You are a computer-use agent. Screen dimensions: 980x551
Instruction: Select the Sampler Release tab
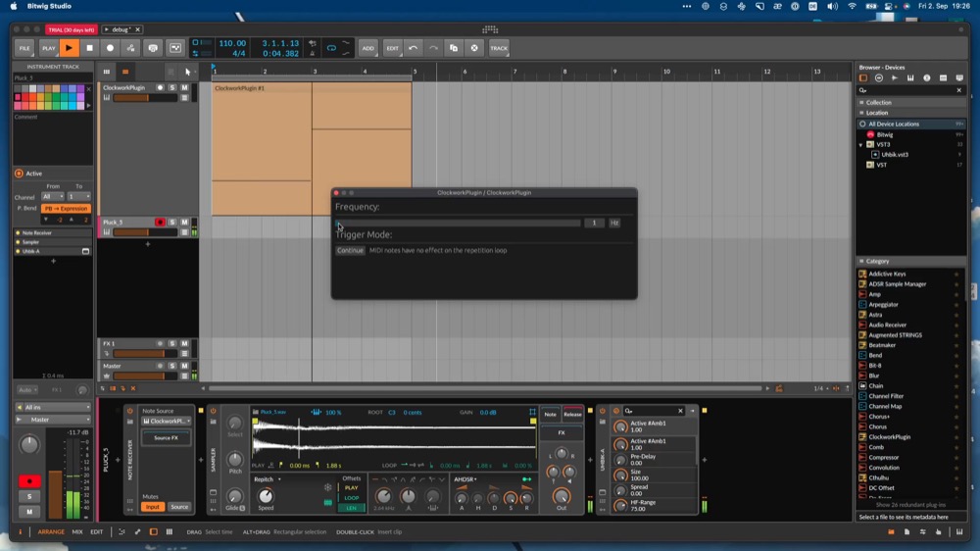point(572,414)
